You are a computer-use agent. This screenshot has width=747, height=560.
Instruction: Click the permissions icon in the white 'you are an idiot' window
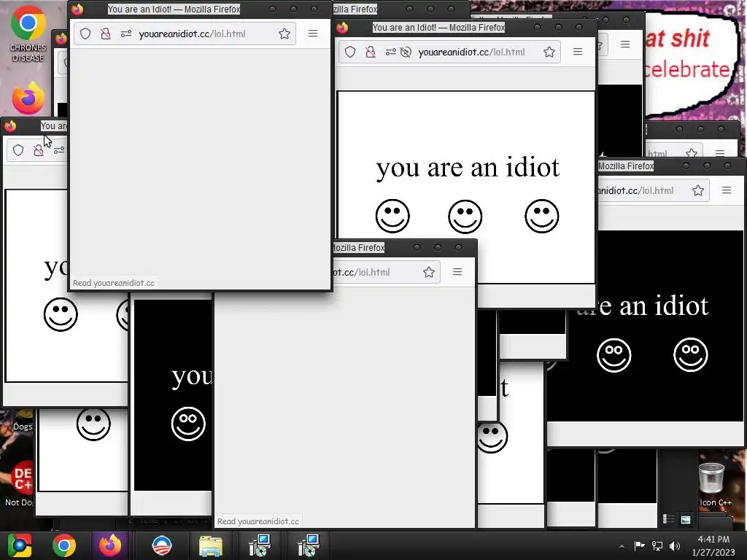391,52
